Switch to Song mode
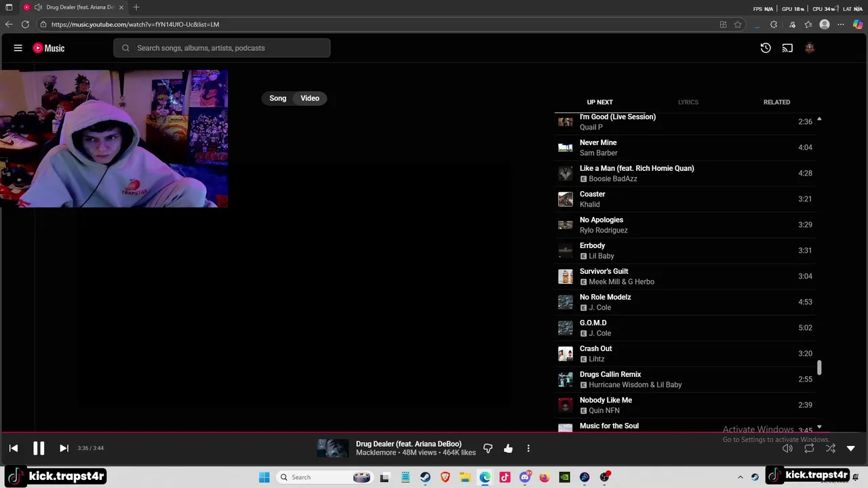Viewport: 868px width, 488px height. tap(278, 98)
